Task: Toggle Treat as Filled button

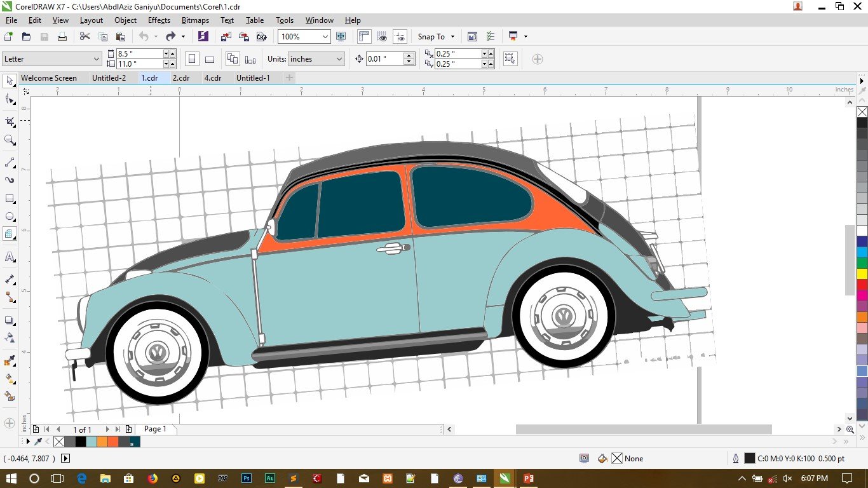Action: click(x=510, y=59)
